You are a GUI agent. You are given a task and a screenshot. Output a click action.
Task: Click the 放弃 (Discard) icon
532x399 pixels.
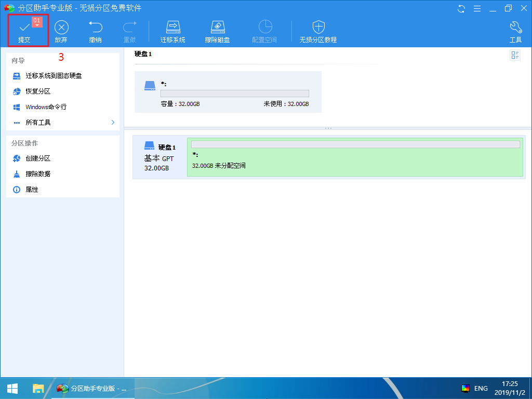61,28
